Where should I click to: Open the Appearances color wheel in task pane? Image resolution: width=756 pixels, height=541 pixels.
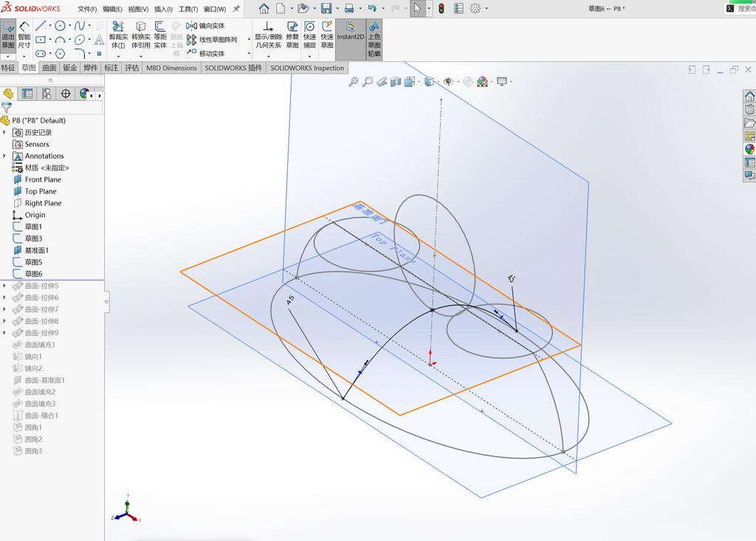point(749,149)
